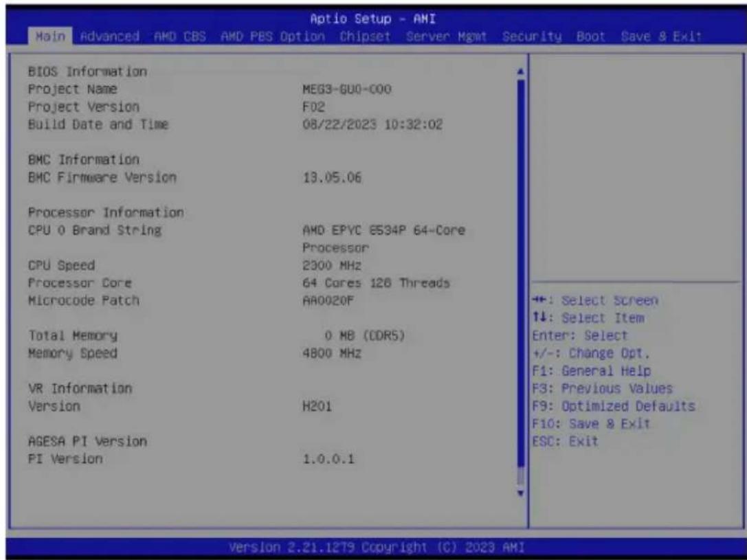The width and height of the screenshot is (747, 560).
Task: Select the VR Version label
Action: pyautogui.click(x=54, y=406)
